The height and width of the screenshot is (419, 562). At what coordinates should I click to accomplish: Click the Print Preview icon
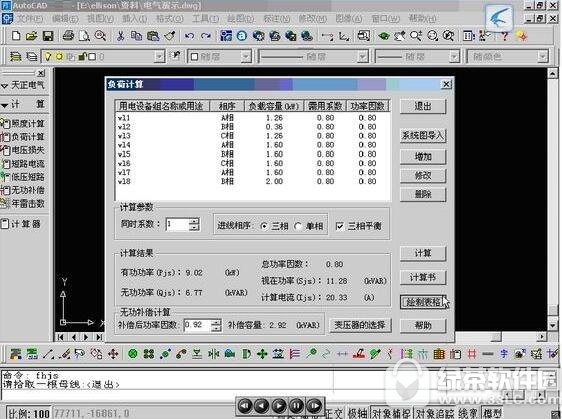coord(84,36)
